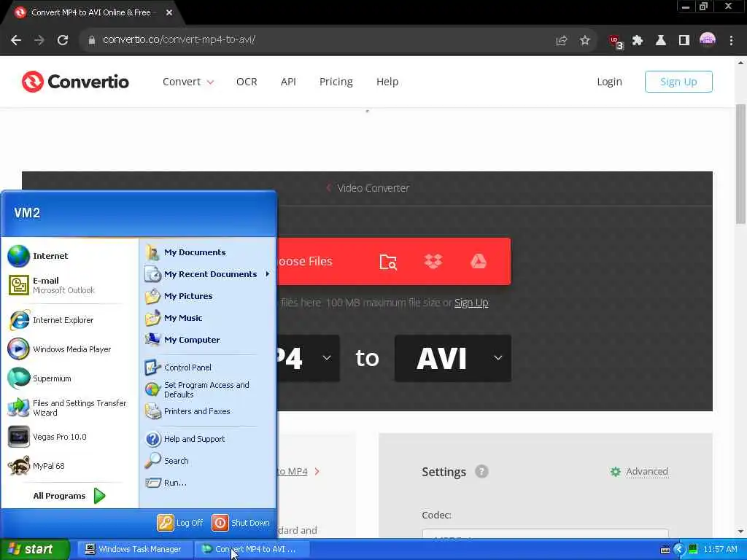
Task: Open the Help page
Action: [x=387, y=82]
